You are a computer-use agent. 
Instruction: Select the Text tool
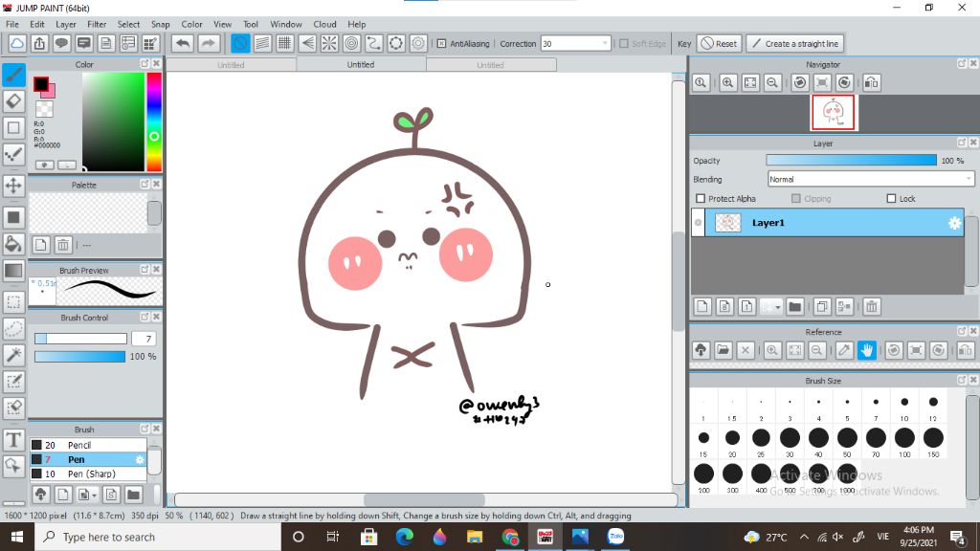[13, 440]
